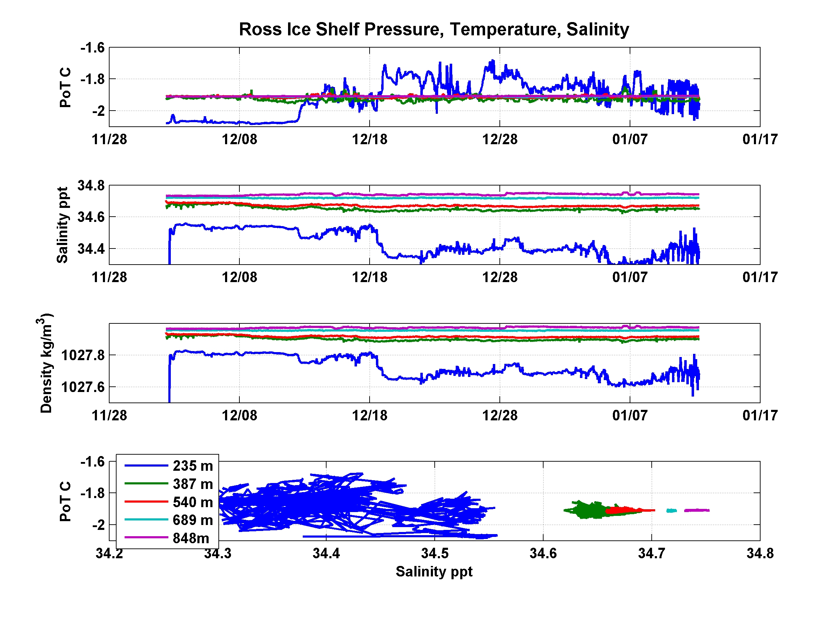
Task: Click the vertical "Salinity ppt" y-axis label
Action: pyautogui.click(x=63, y=225)
